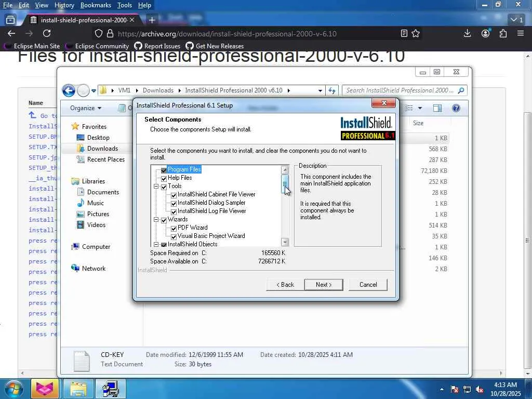Click the component list scroll-down arrow
Image resolution: width=532 pixels, height=399 pixels.
[285, 242]
